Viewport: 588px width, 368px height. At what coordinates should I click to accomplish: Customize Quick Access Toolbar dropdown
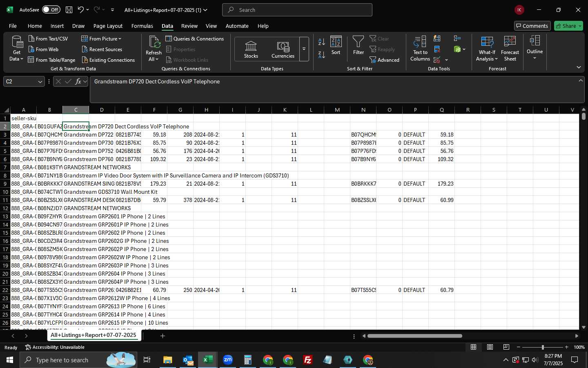coord(112,10)
